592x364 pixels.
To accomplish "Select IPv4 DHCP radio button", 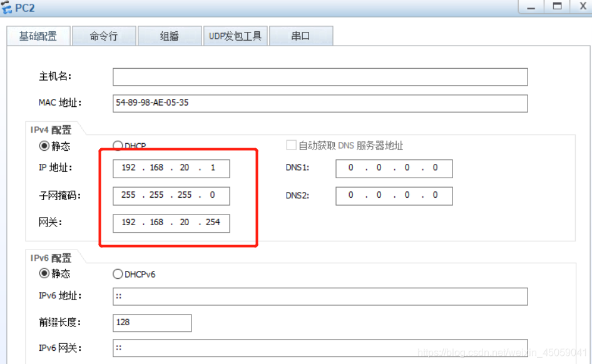I will click(118, 146).
